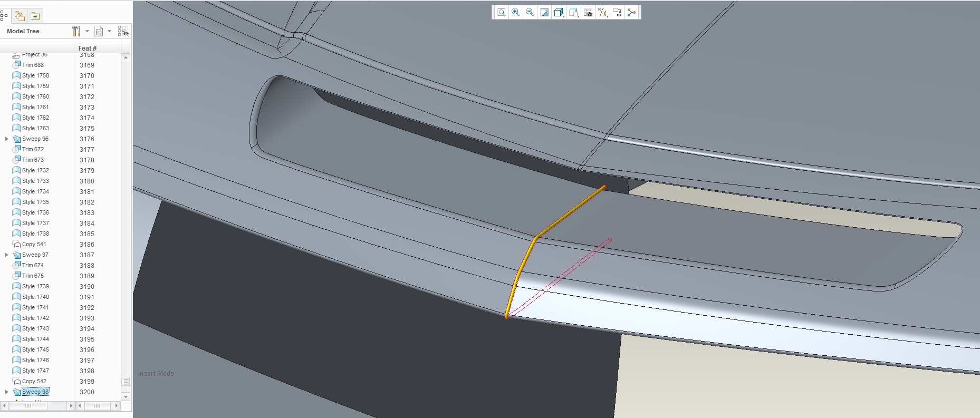The width and height of the screenshot is (980, 418).
Task: Select Style 1759 in the model tree
Action: (35, 86)
